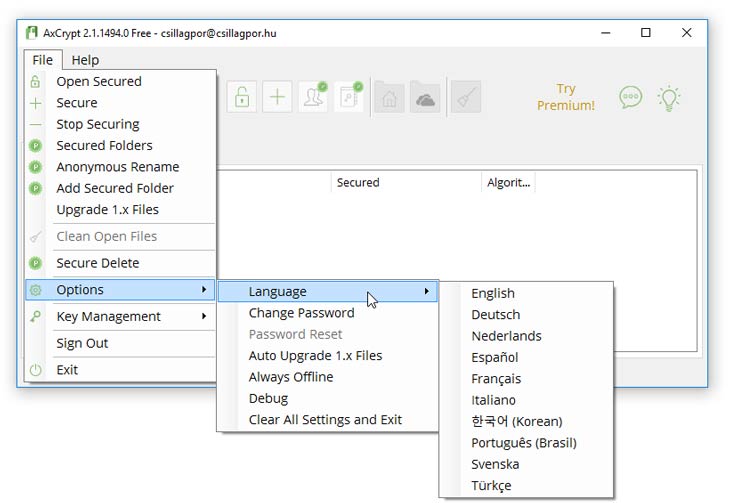
Task: Click the plus Secure toolbar icon
Action: click(277, 97)
